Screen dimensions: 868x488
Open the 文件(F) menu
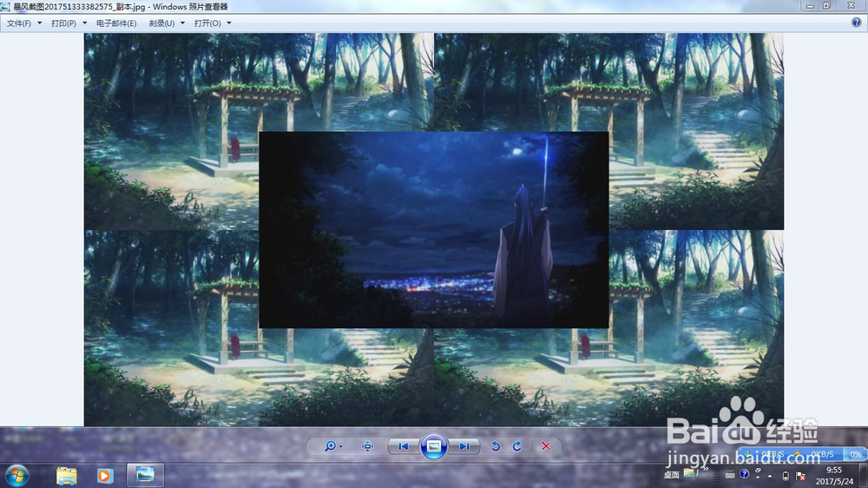(x=19, y=23)
